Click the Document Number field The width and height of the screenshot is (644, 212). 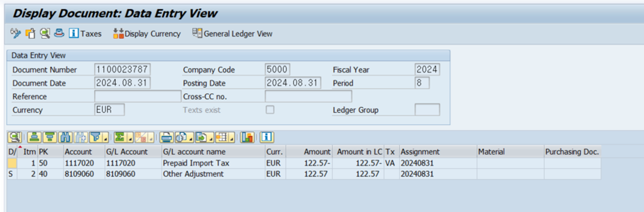(x=122, y=69)
